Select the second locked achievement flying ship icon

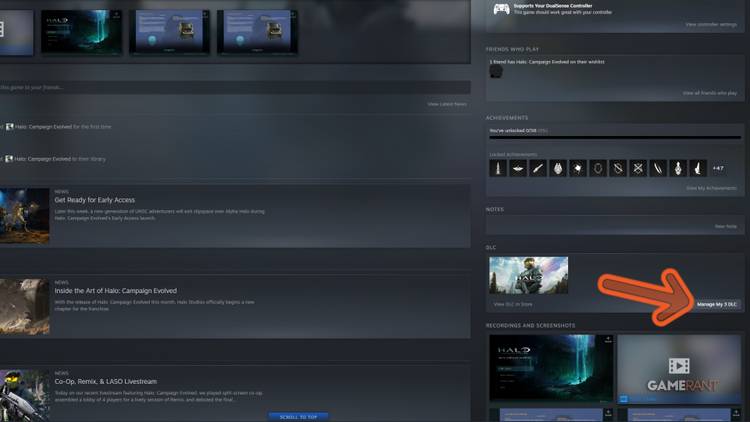coord(518,168)
